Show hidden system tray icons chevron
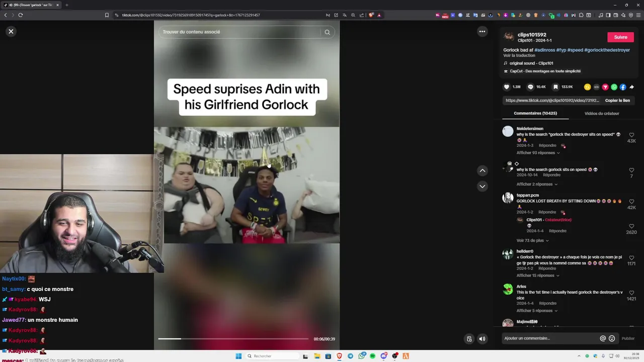This screenshot has width=644, height=362. click(x=579, y=356)
